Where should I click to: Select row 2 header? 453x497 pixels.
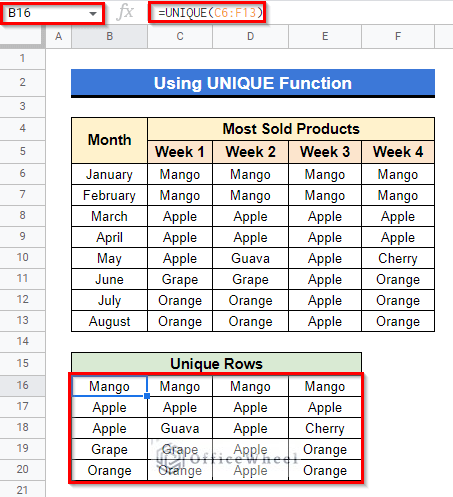[22, 82]
